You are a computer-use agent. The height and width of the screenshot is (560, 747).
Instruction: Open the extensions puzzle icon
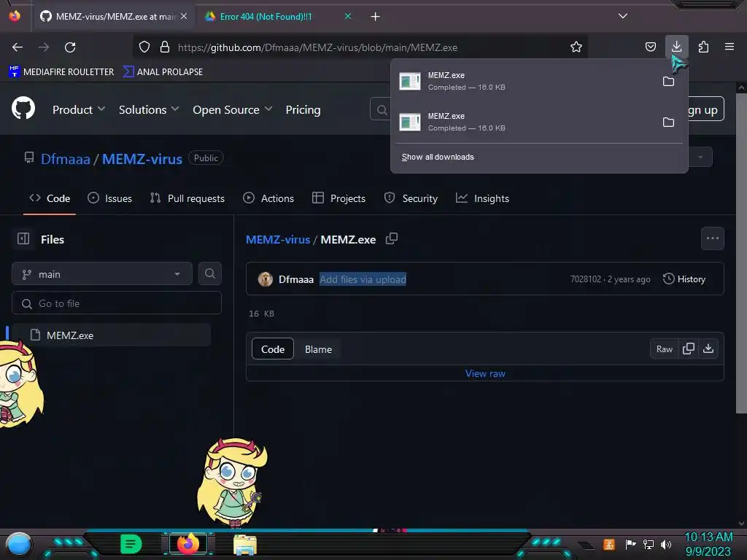click(x=703, y=47)
